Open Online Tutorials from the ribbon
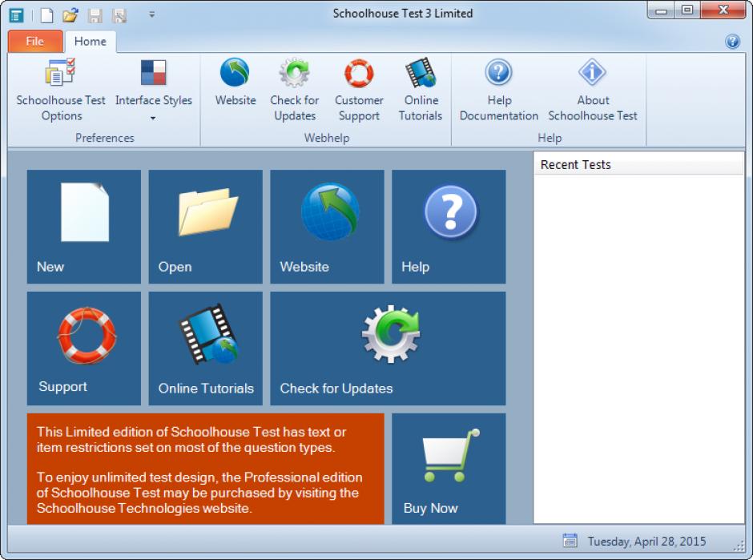 [421, 91]
